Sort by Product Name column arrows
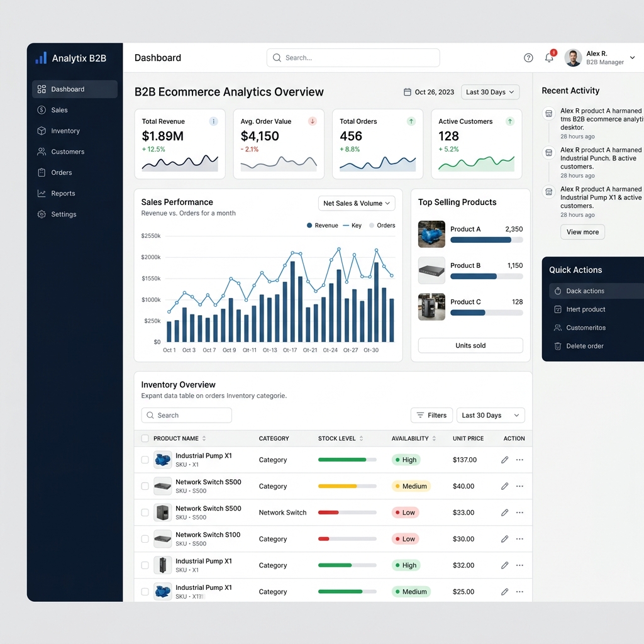Screen dimensions: 644x644 point(204,438)
